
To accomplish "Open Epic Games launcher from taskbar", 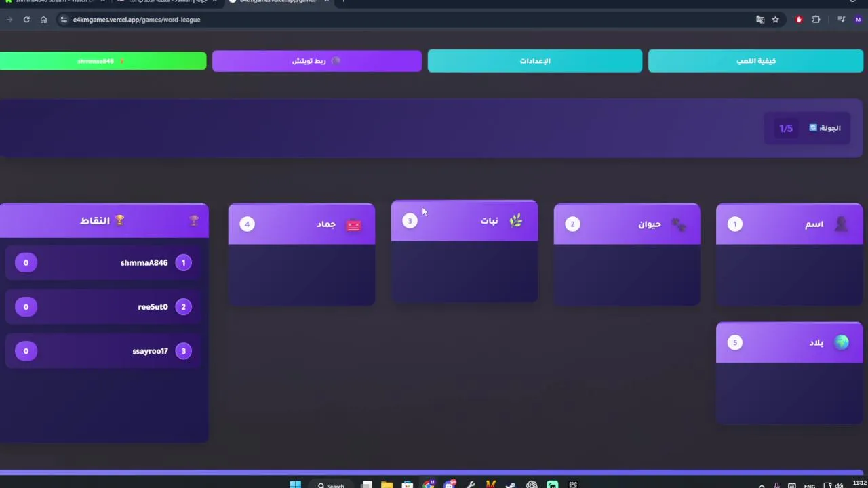I will 573,485.
